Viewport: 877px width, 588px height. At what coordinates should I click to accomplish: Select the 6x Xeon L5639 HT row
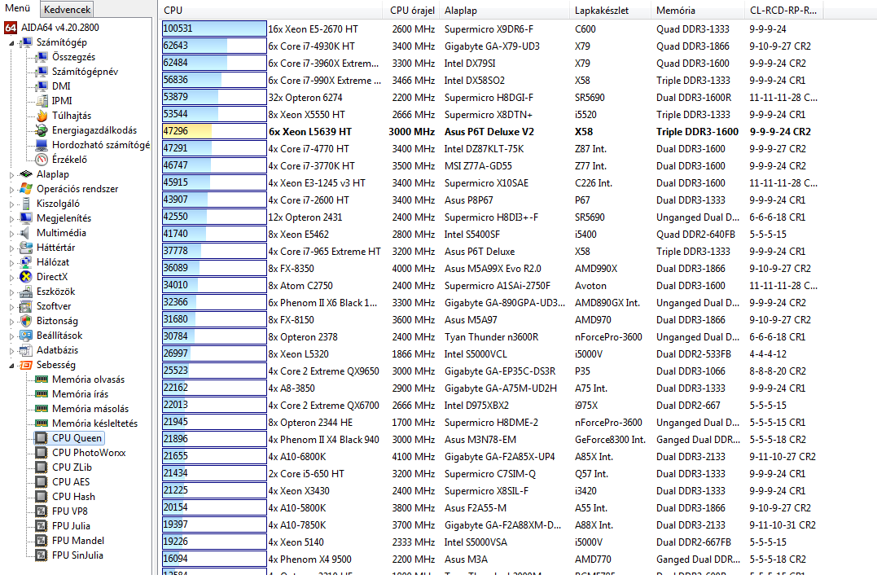point(491,132)
